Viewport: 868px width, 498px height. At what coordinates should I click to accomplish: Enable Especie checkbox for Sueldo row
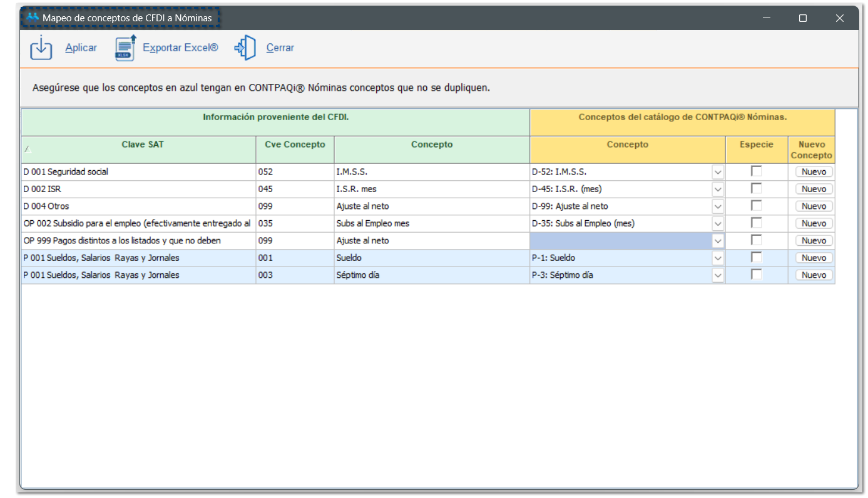click(757, 257)
